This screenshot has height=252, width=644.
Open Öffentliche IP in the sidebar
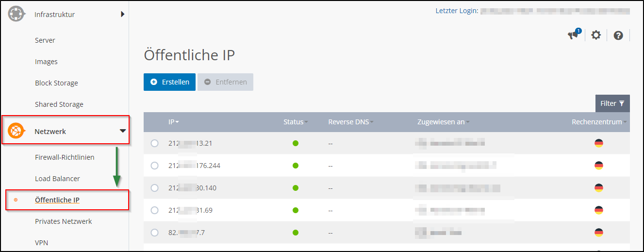click(57, 200)
